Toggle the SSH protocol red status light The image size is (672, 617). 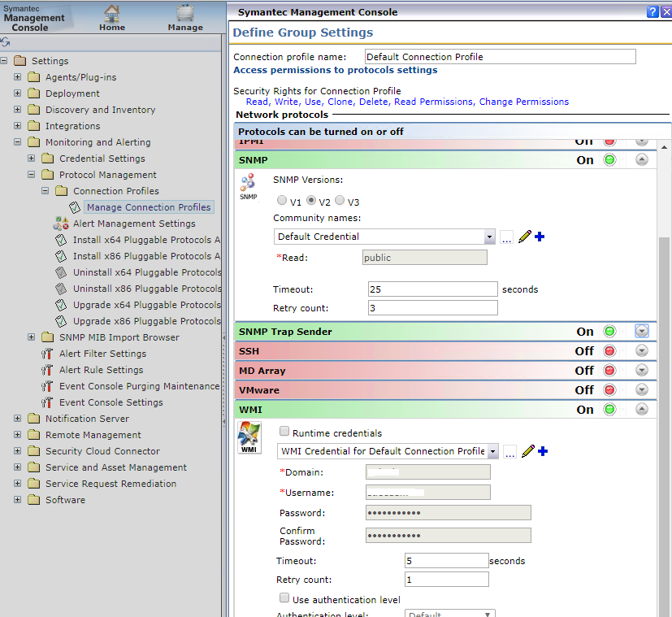[x=609, y=351]
